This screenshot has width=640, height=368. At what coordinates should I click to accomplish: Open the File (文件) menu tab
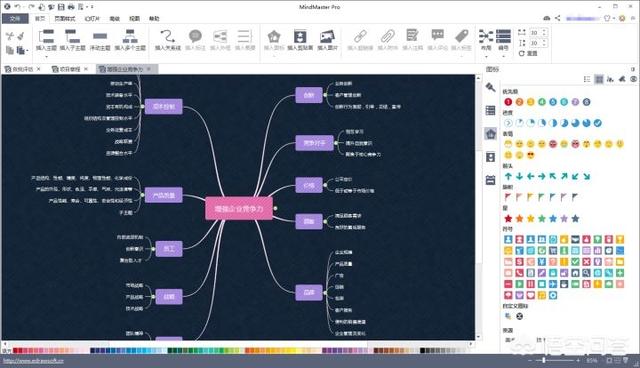tap(15, 18)
